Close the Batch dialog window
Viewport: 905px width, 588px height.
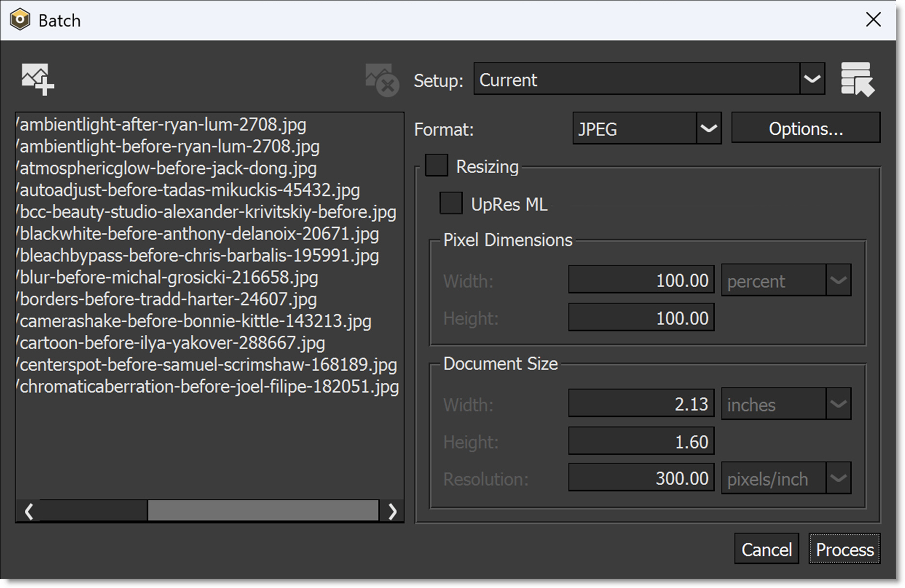click(x=873, y=20)
